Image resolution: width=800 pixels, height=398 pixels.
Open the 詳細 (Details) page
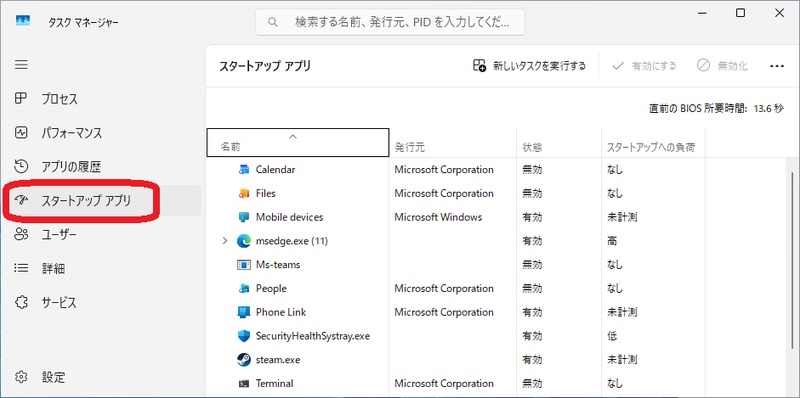102,268
